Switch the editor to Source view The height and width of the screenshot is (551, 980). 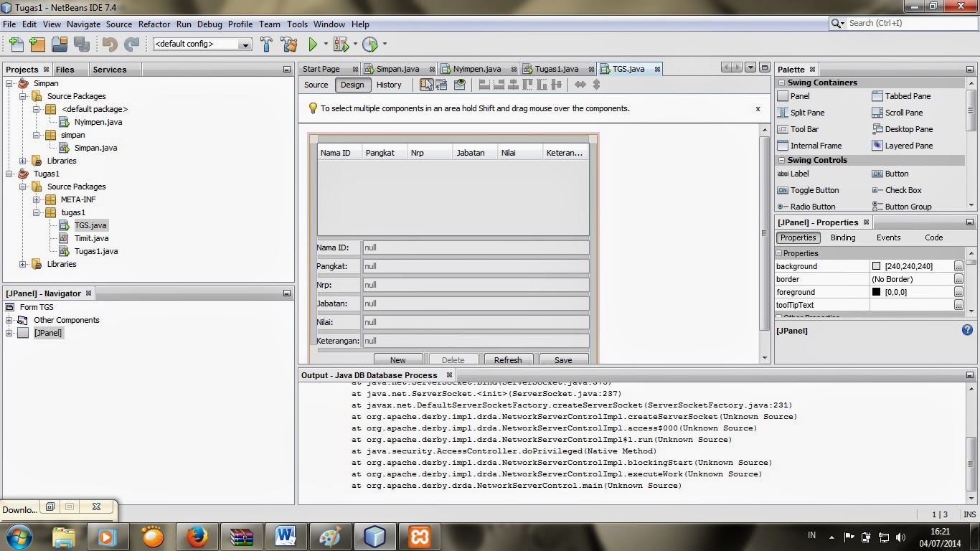point(315,85)
